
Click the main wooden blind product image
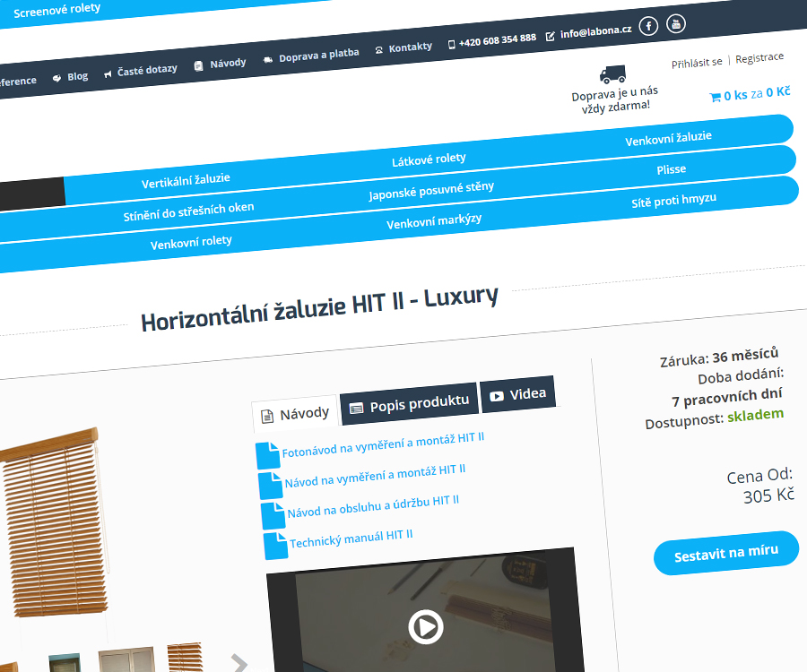click(54, 521)
